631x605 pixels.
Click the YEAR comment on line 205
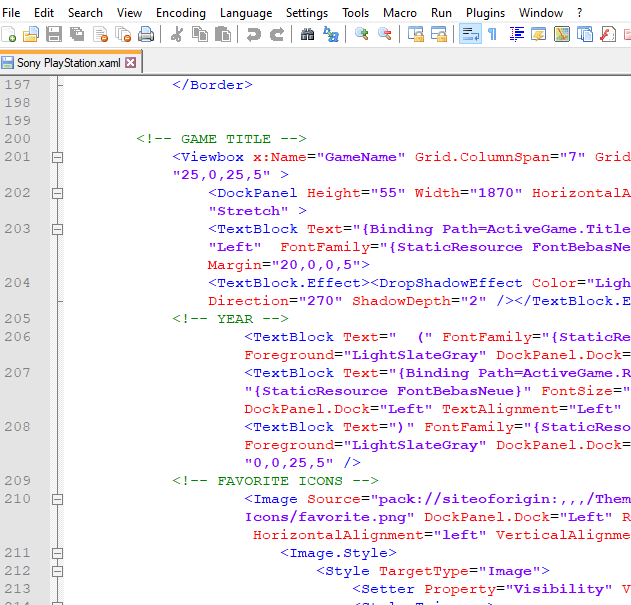click(230, 319)
